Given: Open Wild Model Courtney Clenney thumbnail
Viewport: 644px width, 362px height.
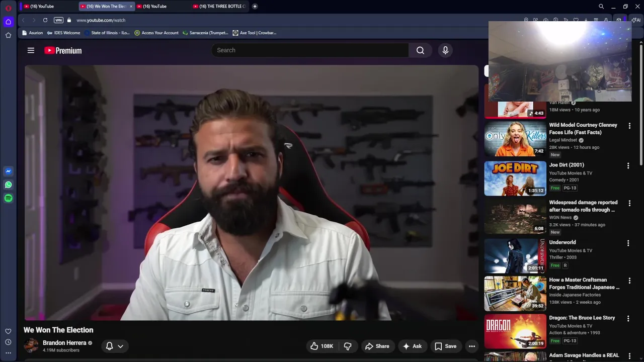Looking at the screenshot, I should click(515, 139).
